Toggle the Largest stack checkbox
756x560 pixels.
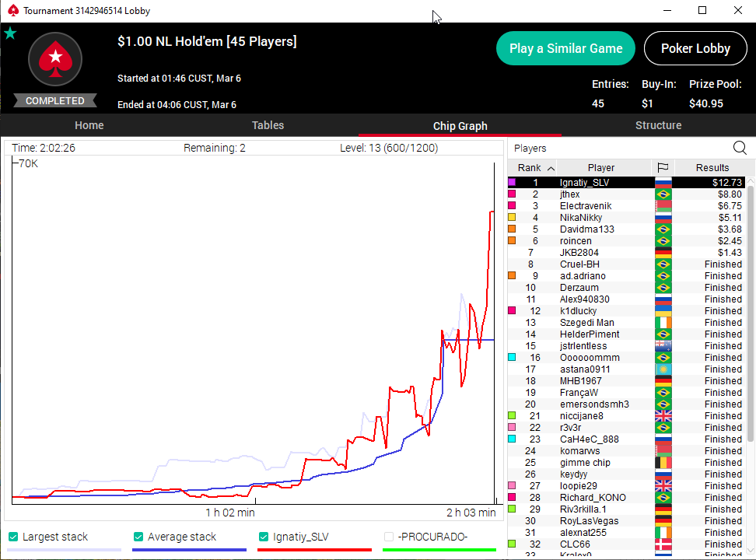13,537
